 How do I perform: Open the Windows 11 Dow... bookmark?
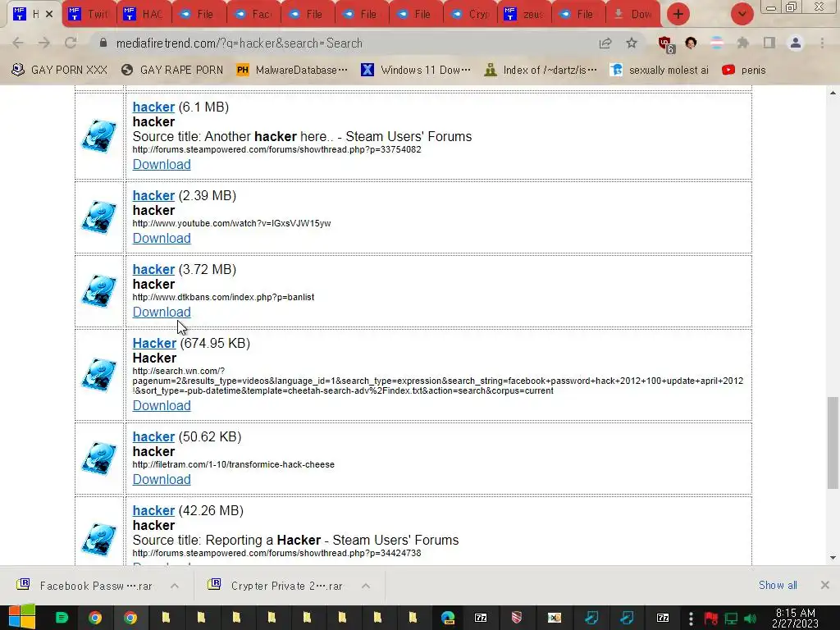click(x=416, y=70)
